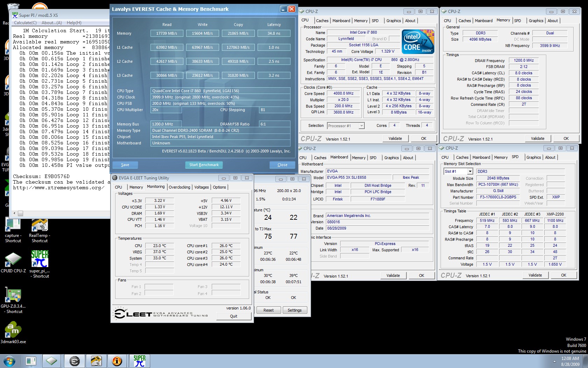Viewport: 588px width, 368px height.
Task: Switch to Voltages tab in E-LEET
Action: 202,187
